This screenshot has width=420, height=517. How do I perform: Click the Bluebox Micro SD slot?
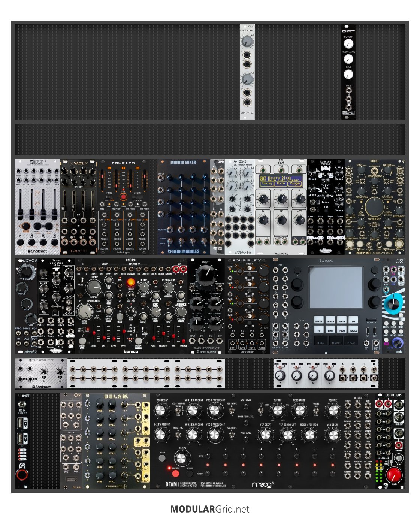point(371,320)
